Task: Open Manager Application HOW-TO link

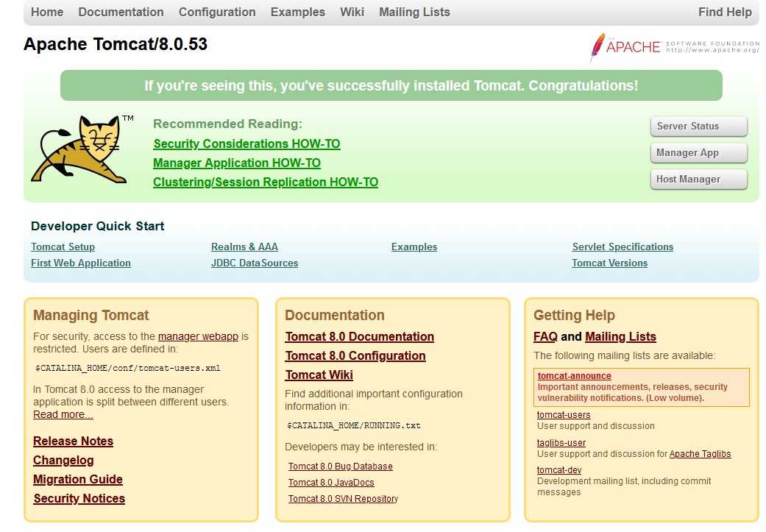Action: (237, 163)
